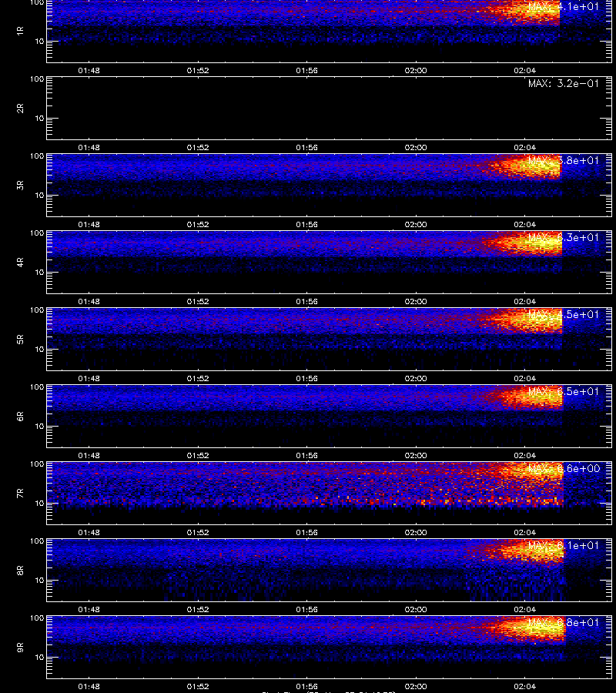Click the 7R panel axis label
616x693 pixels.
pos(20,494)
